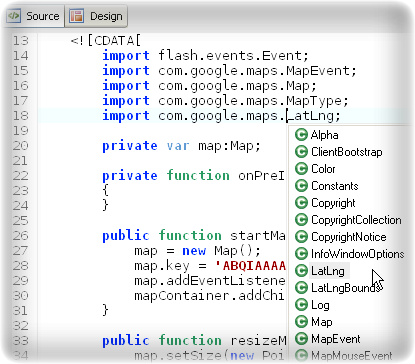Click '<![CDATA[' on line 13

click(106, 41)
